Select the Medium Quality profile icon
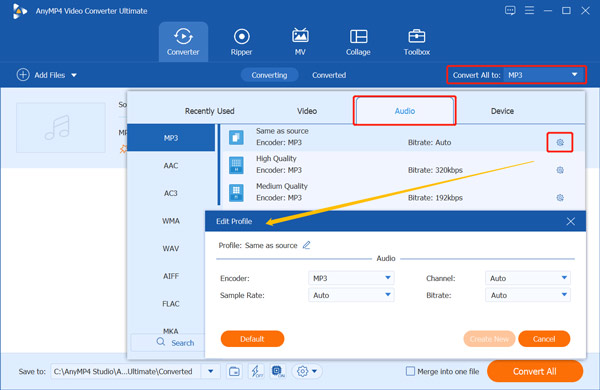Viewport: 600px width, 390px height. (236, 193)
